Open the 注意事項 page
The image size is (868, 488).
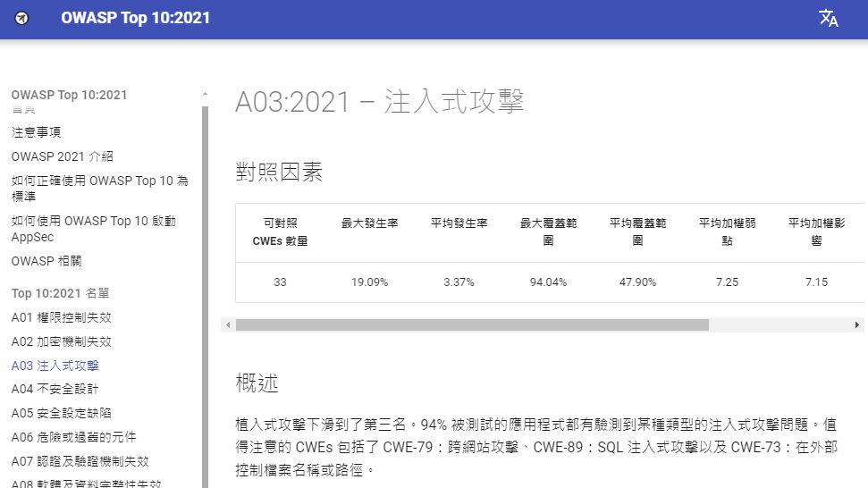click(37, 132)
